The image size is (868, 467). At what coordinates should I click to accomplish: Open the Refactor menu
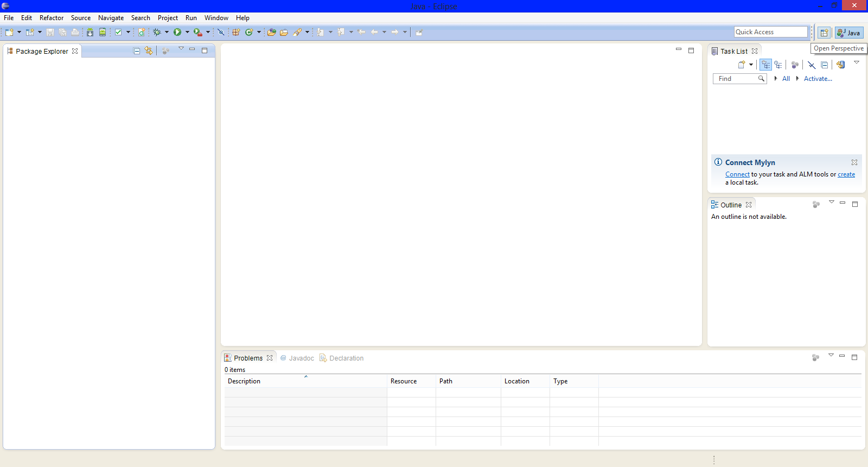coord(52,18)
